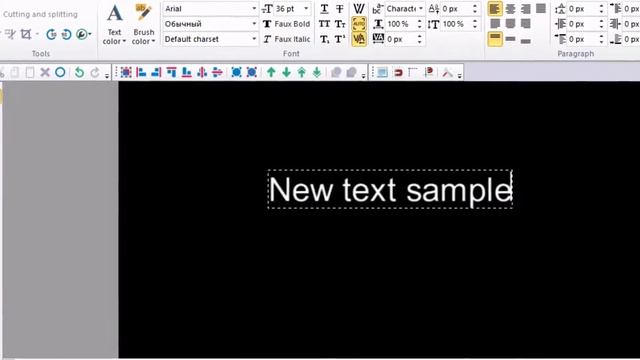Move object one layer down
Screen dimensions: 640x360
[x=286, y=73]
